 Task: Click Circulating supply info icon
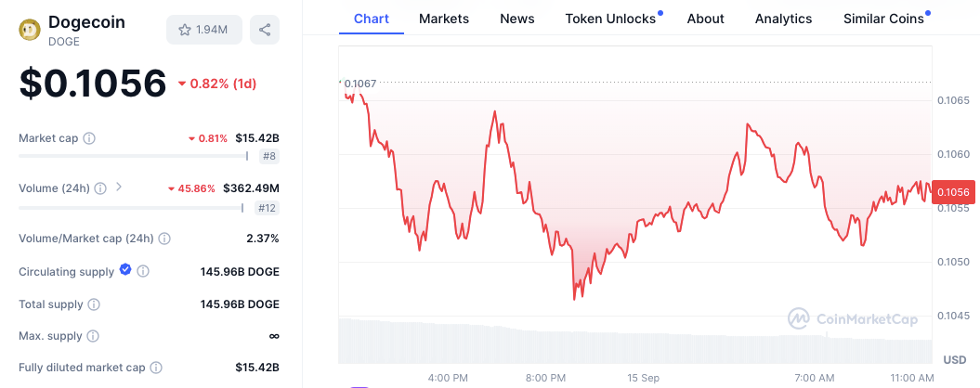pyautogui.click(x=142, y=271)
